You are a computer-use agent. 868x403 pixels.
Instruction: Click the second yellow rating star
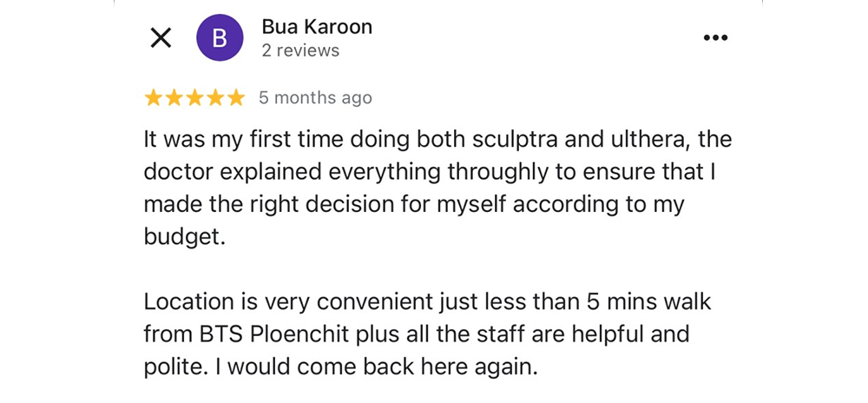174,98
